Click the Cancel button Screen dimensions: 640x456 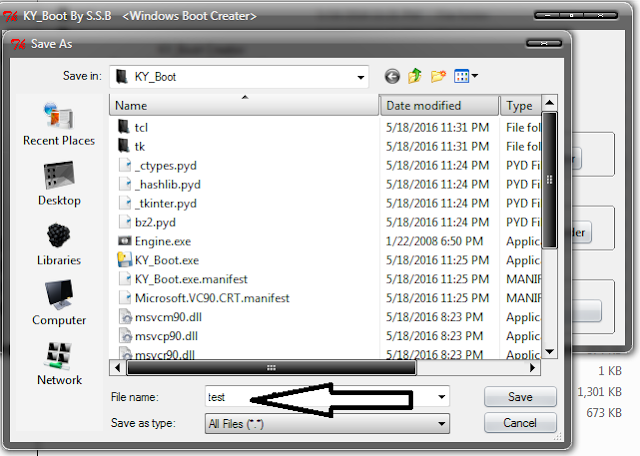coord(520,423)
